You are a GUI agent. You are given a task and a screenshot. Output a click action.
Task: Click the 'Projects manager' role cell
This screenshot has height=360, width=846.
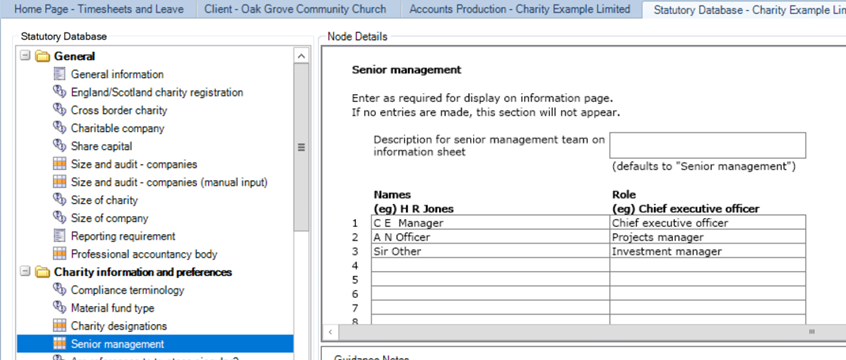pos(708,237)
